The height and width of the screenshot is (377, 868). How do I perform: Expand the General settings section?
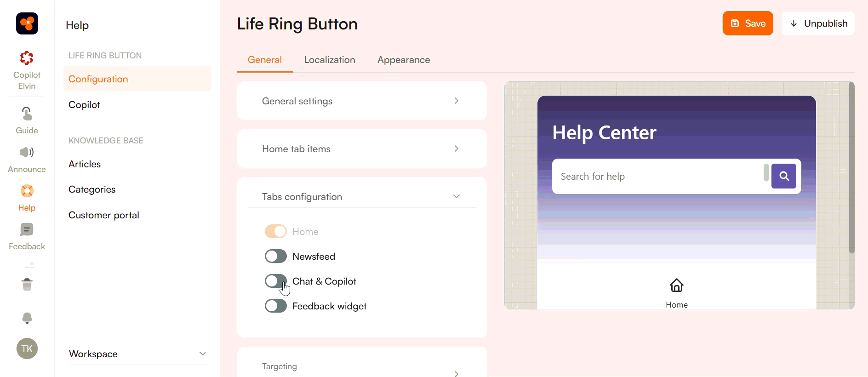361,101
